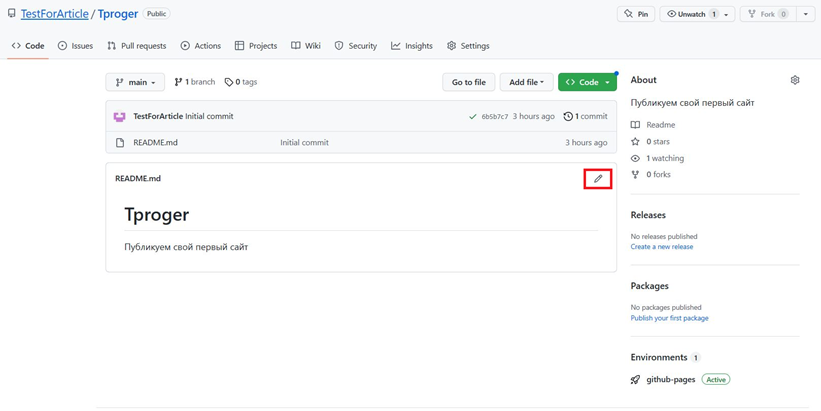Click Publish your first package link
Screen dimensions: 821x411
tap(670, 318)
